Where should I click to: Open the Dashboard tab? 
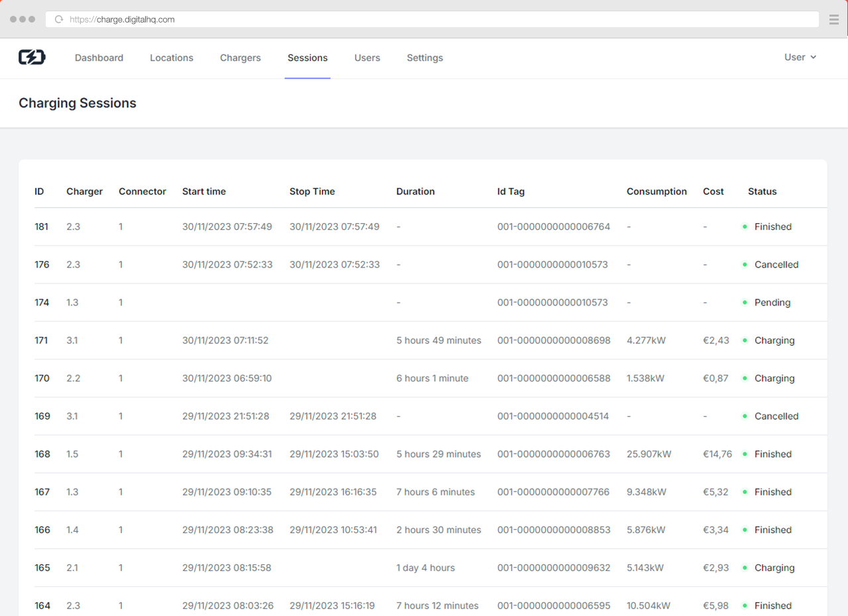pyautogui.click(x=99, y=58)
